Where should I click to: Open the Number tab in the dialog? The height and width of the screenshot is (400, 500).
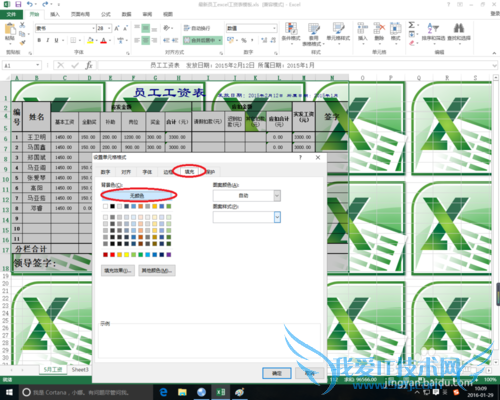[x=105, y=172]
